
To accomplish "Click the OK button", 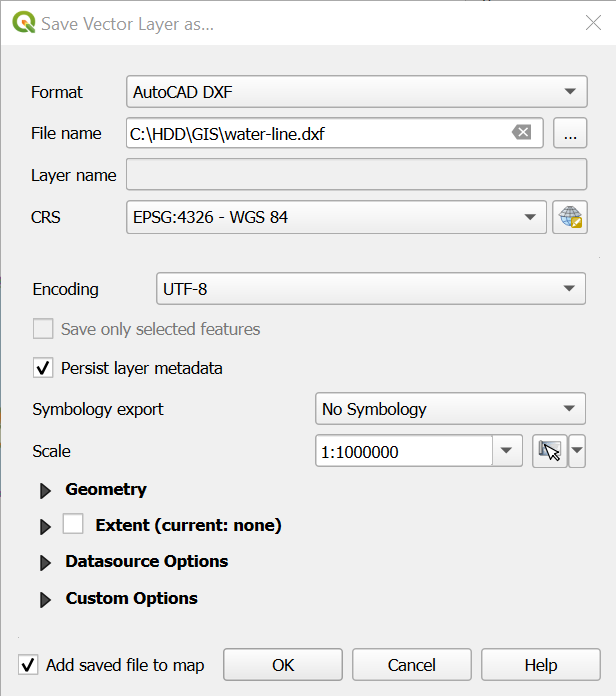I will (x=283, y=665).
